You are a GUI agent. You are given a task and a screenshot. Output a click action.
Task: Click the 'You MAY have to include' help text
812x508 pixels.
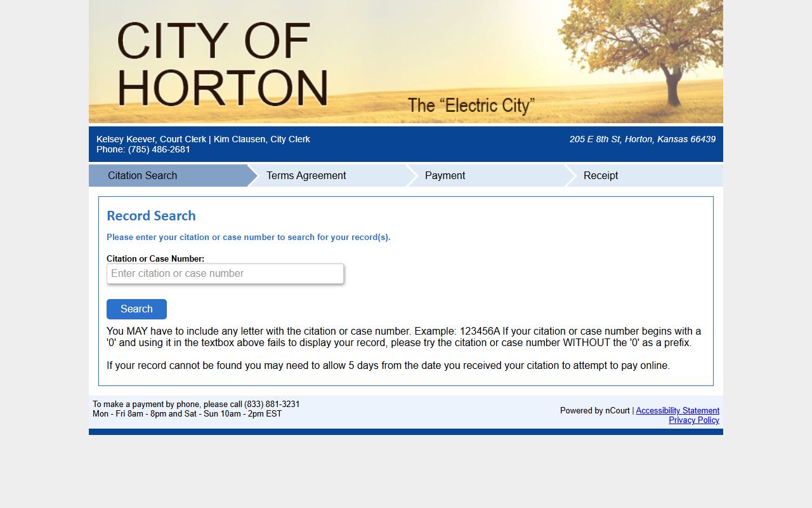404,337
